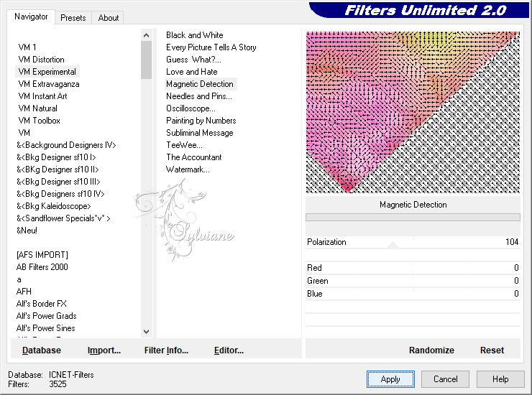Select Alf's Border FX category
The width and height of the screenshot is (532, 395).
pos(42,304)
